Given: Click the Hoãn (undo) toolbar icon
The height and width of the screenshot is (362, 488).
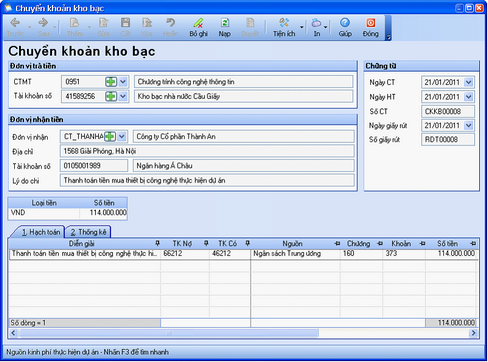Looking at the screenshot, I should coord(170,23).
